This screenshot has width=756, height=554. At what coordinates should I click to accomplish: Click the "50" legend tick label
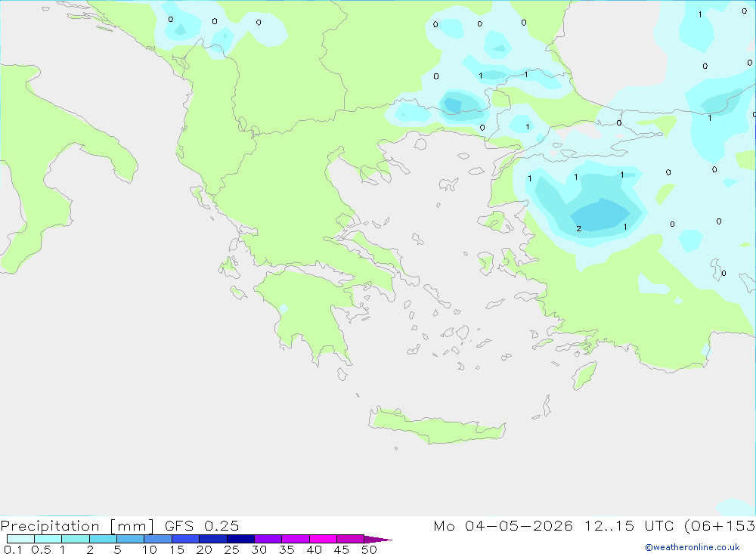click(369, 549)
